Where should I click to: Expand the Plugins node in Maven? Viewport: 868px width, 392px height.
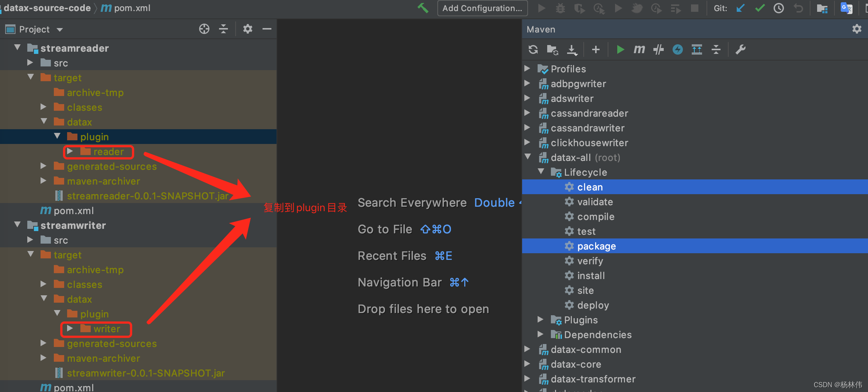[541, 319]
